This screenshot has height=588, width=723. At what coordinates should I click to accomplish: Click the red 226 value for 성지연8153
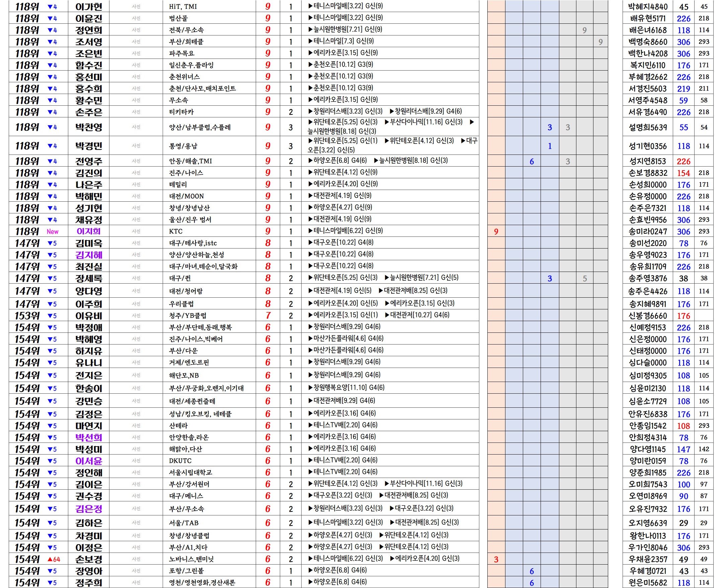coord(684,162)
